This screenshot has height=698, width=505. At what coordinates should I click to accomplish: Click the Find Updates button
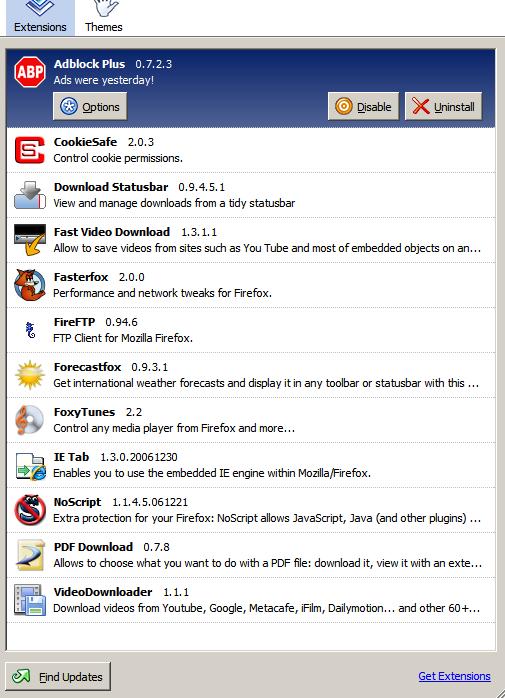pyautogui.click(x=58, y=677)
